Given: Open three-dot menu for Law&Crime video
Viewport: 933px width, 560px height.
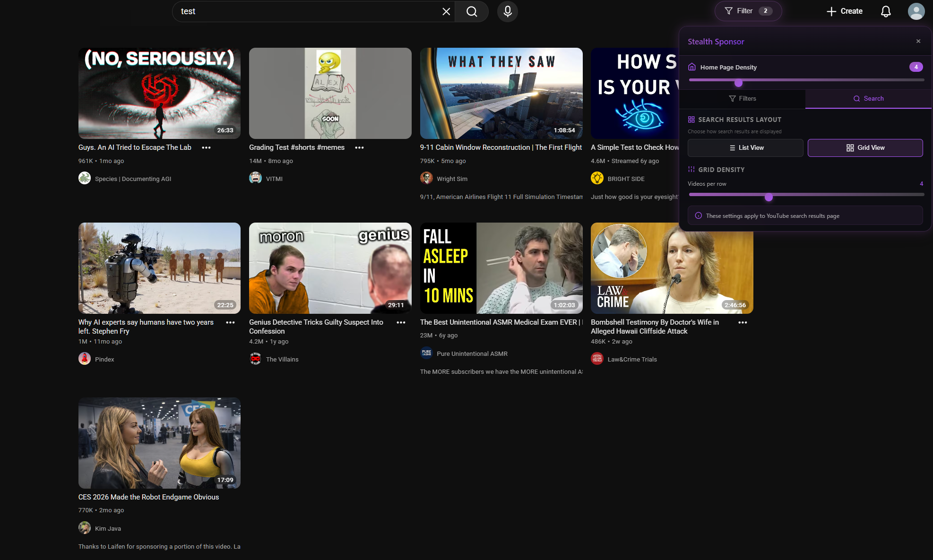Looking at the screenshot, I should click(743, 322).
